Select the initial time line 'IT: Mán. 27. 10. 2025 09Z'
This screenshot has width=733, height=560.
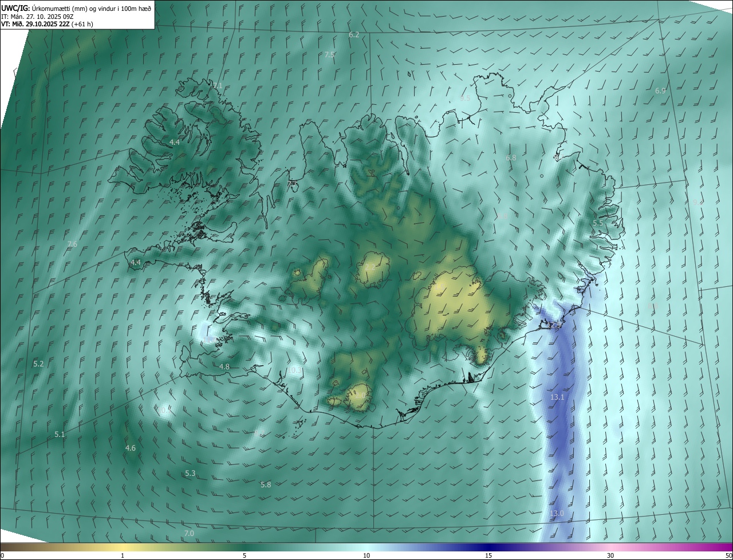(37, 17)
